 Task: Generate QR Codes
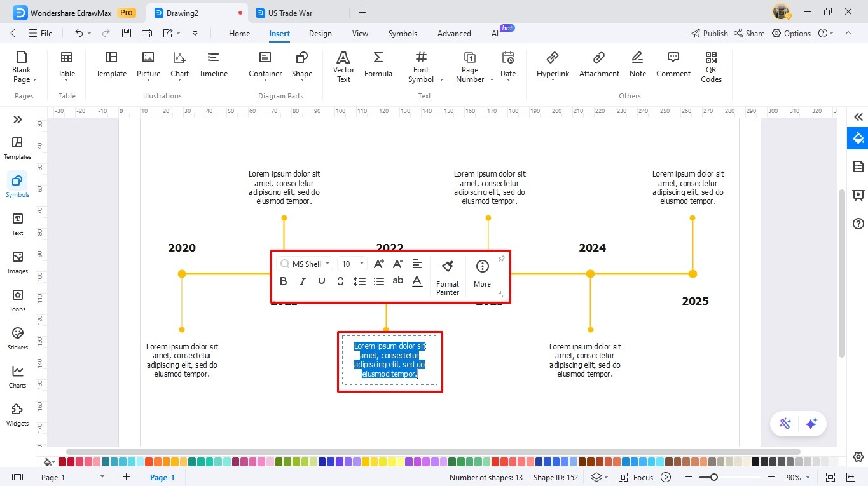pyautogui.click(x=711, y=67)
